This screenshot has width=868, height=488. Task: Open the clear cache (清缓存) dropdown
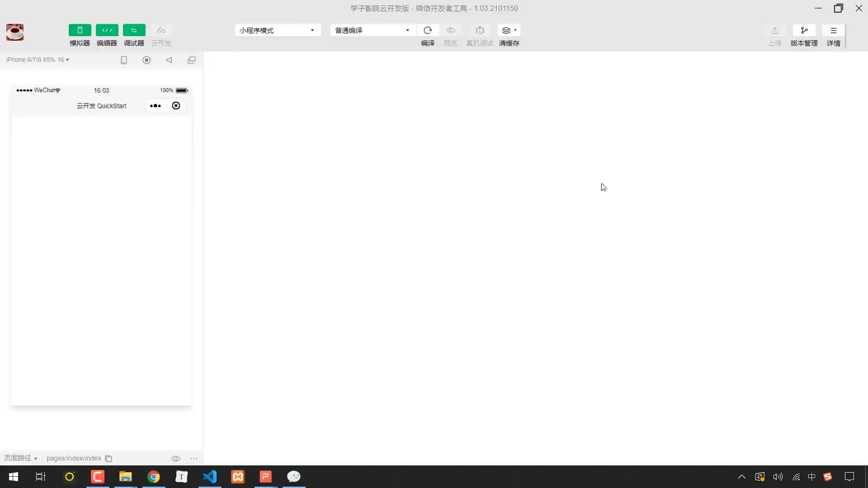(x=509, y=30)
